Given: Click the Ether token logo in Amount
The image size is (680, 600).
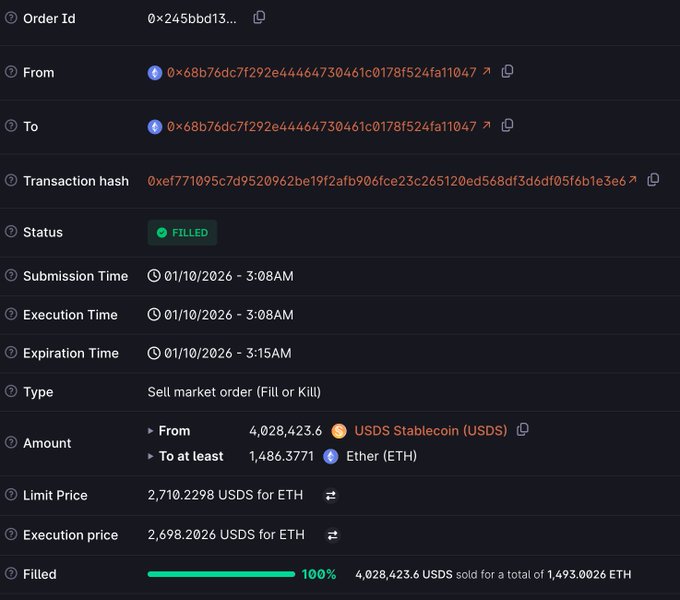Looking at the screenshot, I should (331, 457).
